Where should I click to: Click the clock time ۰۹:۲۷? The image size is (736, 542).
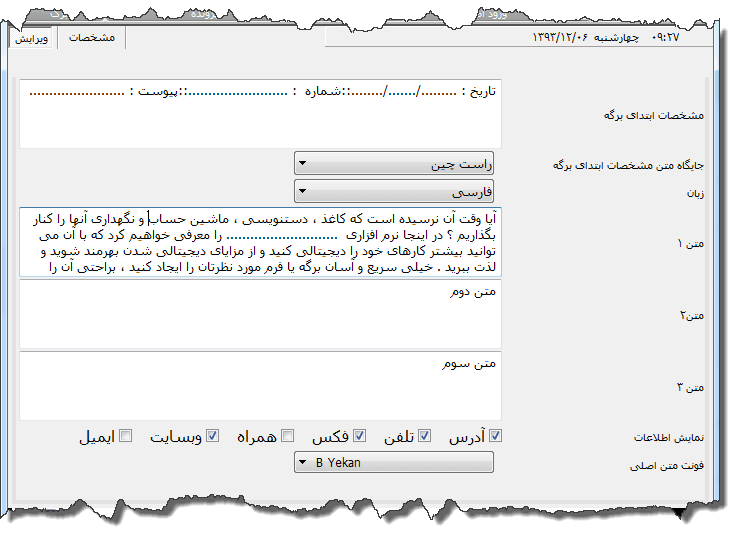665,37
